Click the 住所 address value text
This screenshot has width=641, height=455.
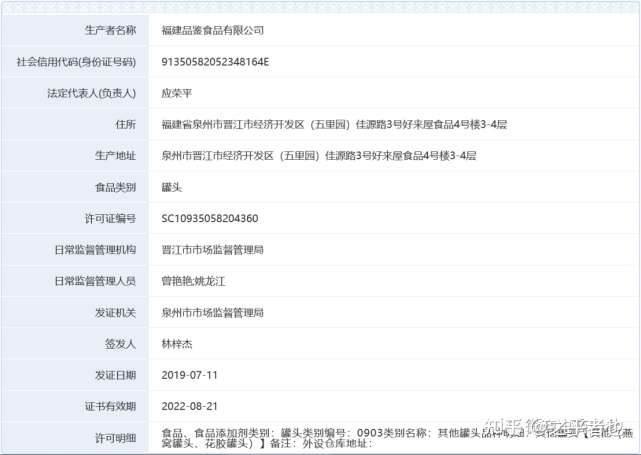tap(334, 124)
